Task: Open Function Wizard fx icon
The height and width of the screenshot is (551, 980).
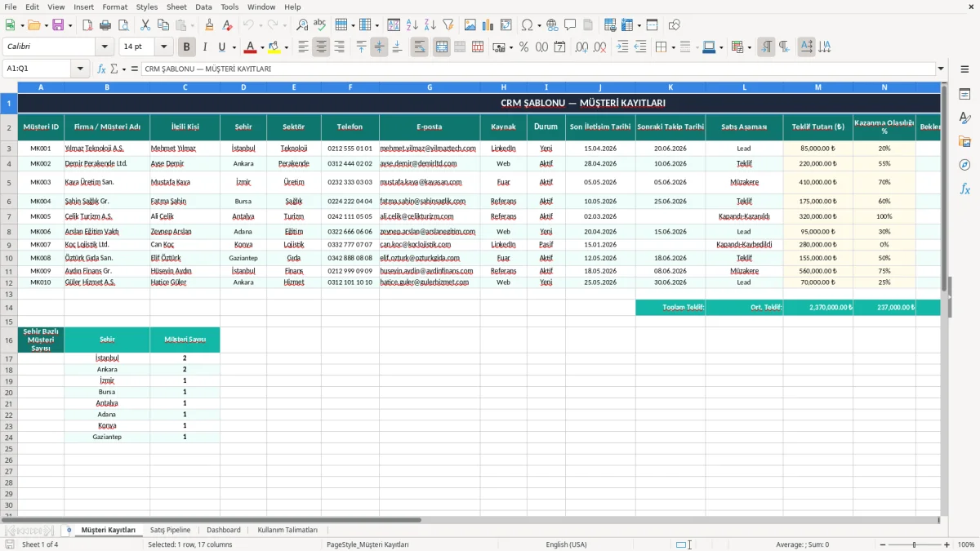Action: 102,69
